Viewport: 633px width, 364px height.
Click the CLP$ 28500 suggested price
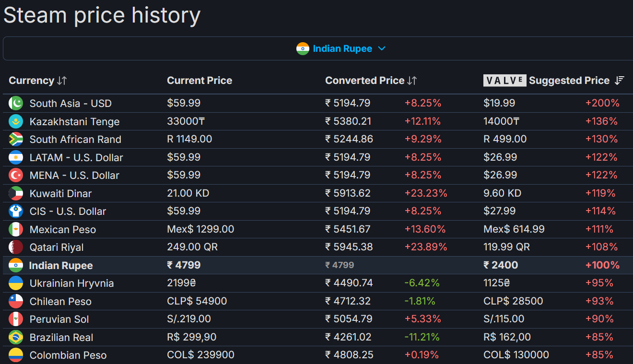click(x=513, y=301)
